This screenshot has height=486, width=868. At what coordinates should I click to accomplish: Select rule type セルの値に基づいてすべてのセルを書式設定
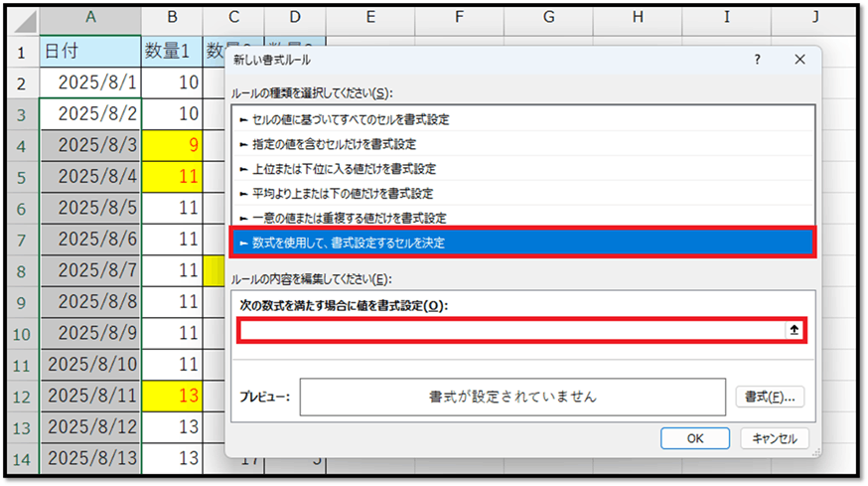pyautogui.click(x=345, y=119)
